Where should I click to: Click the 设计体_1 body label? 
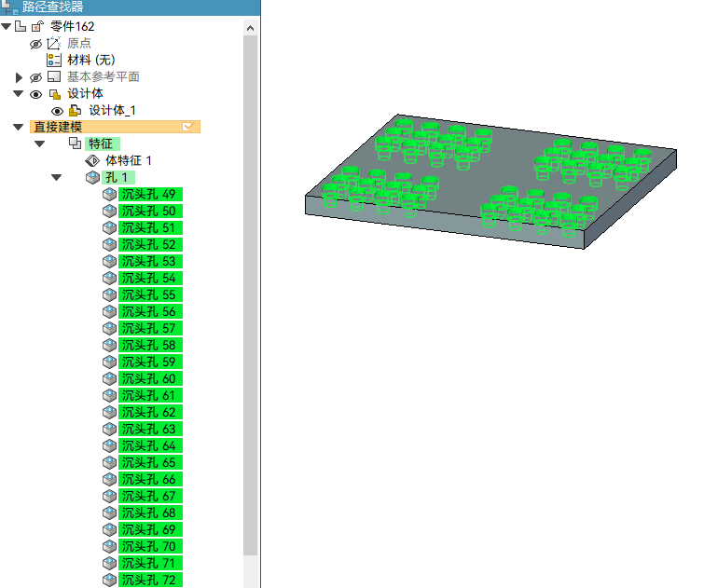pyautogui.click(x=112, y=110)
